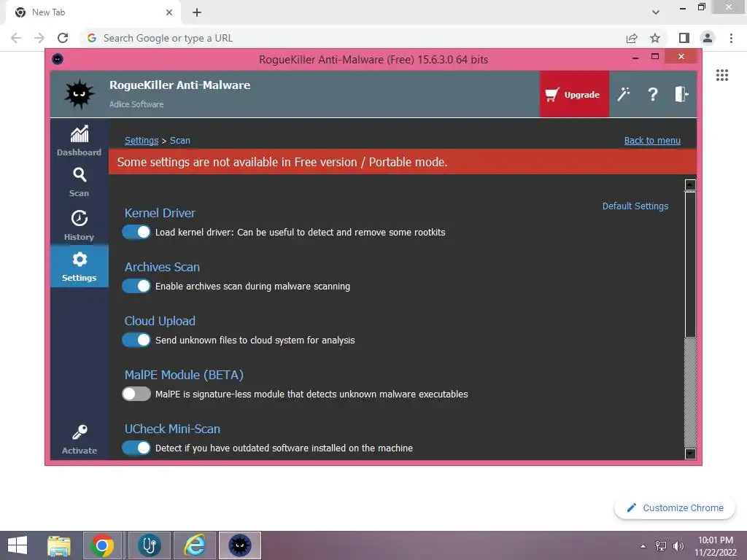Click the network tray icon
747x560 pixels.
661,546
